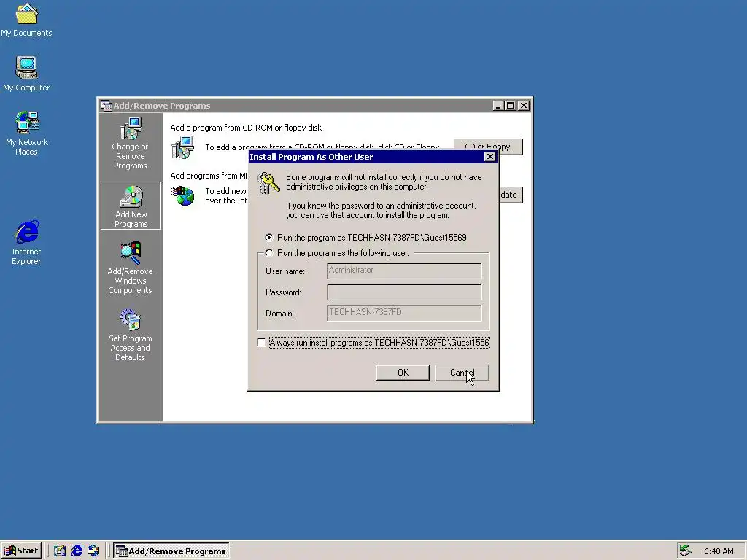The width and height of the screenshot is (747, 560).
Task: Click the Domain field
Action: click(404, 313)
